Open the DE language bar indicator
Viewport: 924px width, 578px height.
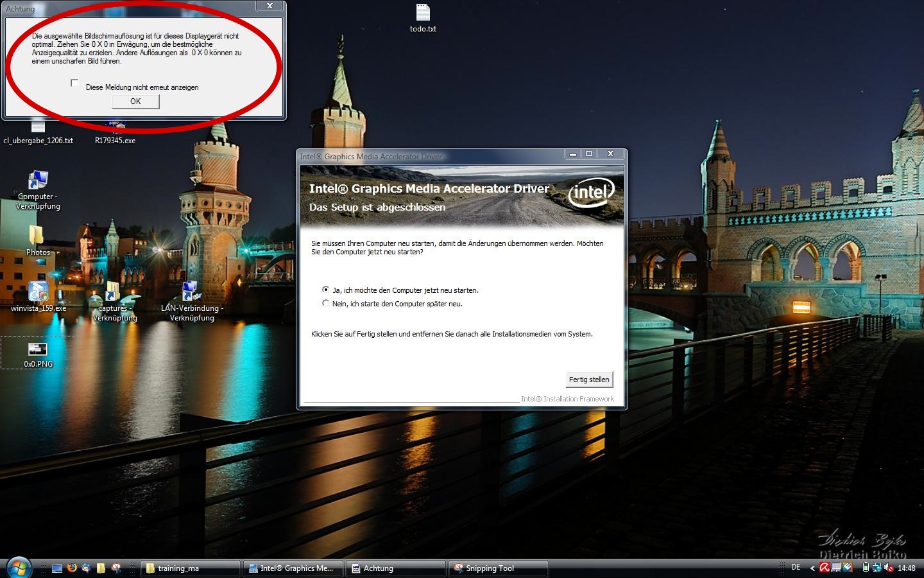[x=796, y=567]
